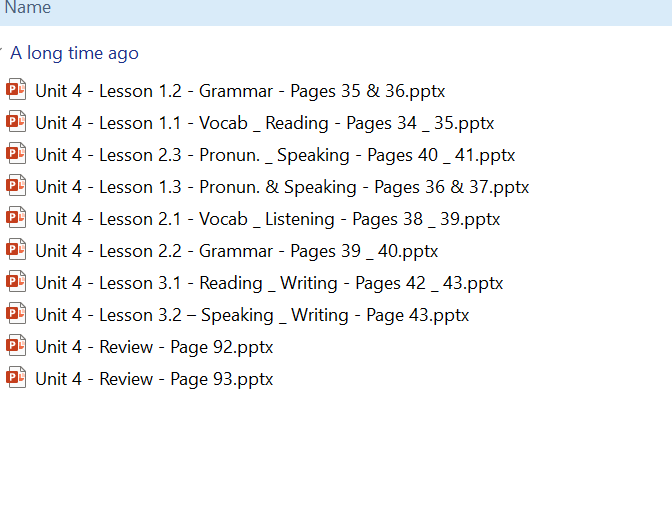Viewport: 672px width, 525px height.
Task: Click PowerPoint icon for Lesson 2.3 Pronun. file
Action: tap(16, 155)
